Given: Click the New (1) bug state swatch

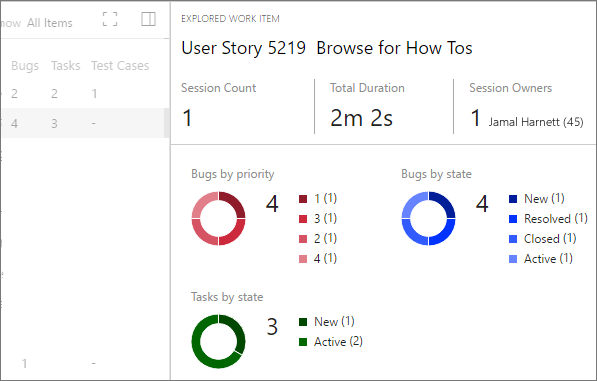Looking at the screenshot, I should click(x=513, y=199).
